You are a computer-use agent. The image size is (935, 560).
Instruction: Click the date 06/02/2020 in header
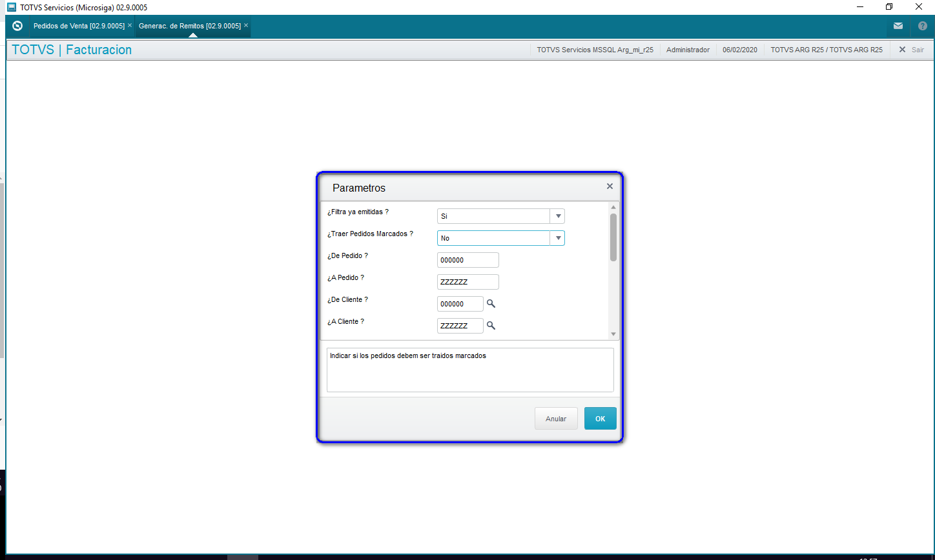(x=740, y=50)
